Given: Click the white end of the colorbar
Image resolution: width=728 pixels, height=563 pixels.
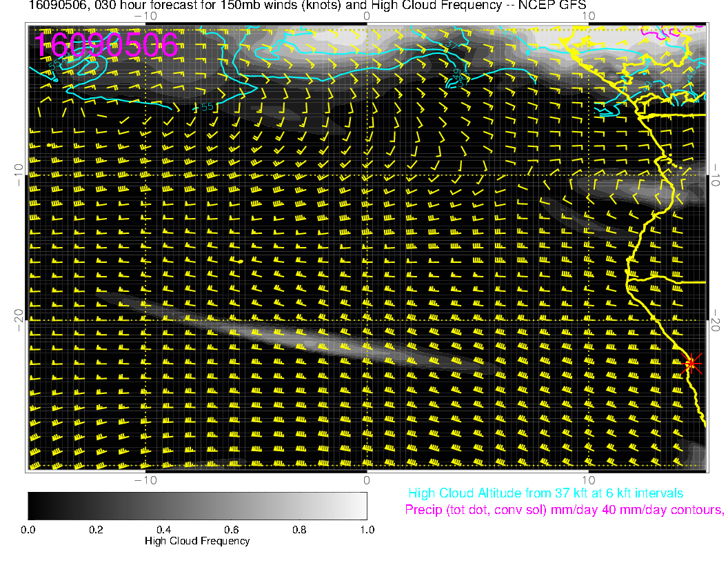Looking at the screenshot, I should (361, 506).
